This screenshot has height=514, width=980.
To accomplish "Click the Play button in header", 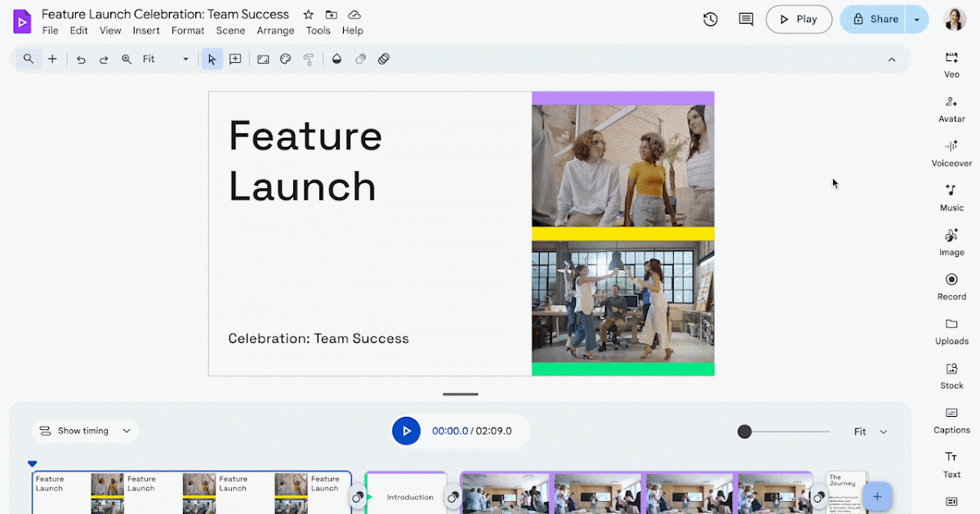I will coord(798,20).
